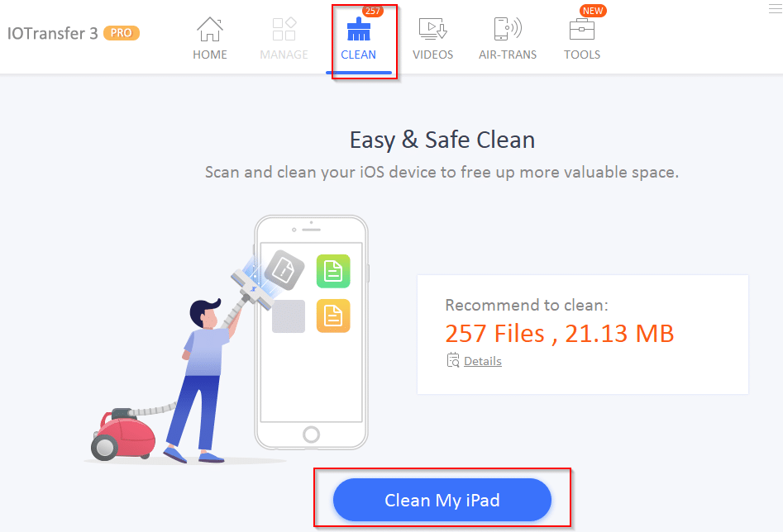
Task: Click the Details calendar search icon
Action: pyautogui.click(x=453, y=360)
